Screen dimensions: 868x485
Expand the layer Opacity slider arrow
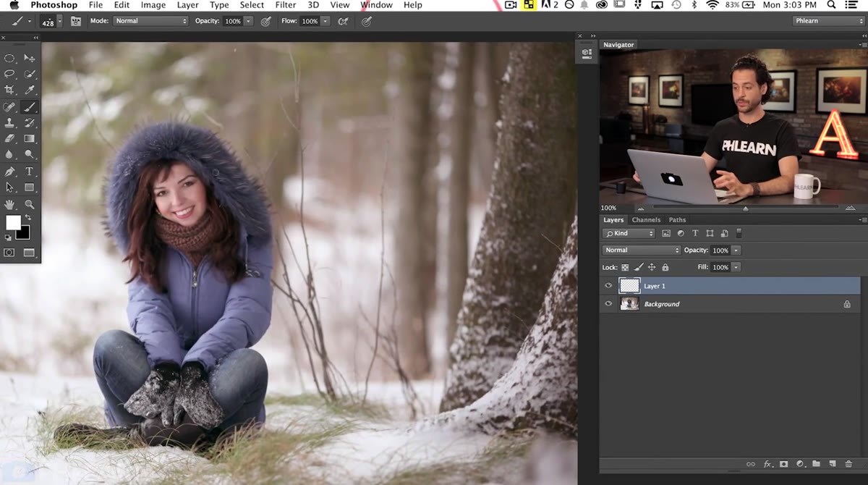[x=736, y=250]
